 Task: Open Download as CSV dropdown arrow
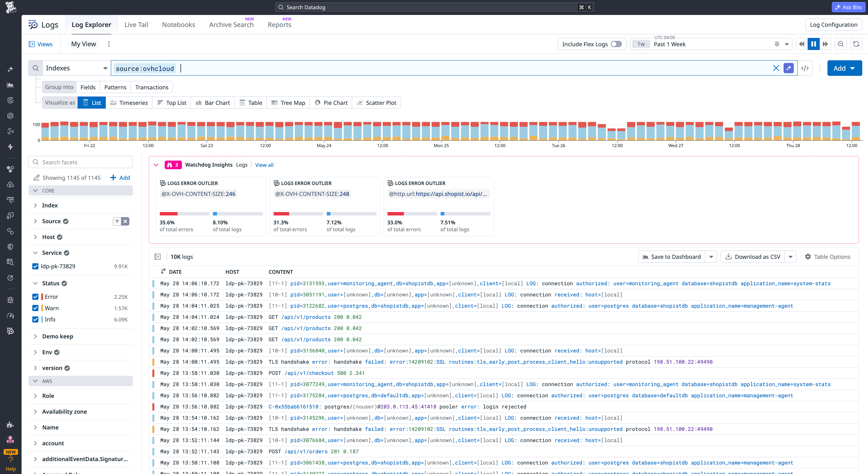(x=790, y=257)
